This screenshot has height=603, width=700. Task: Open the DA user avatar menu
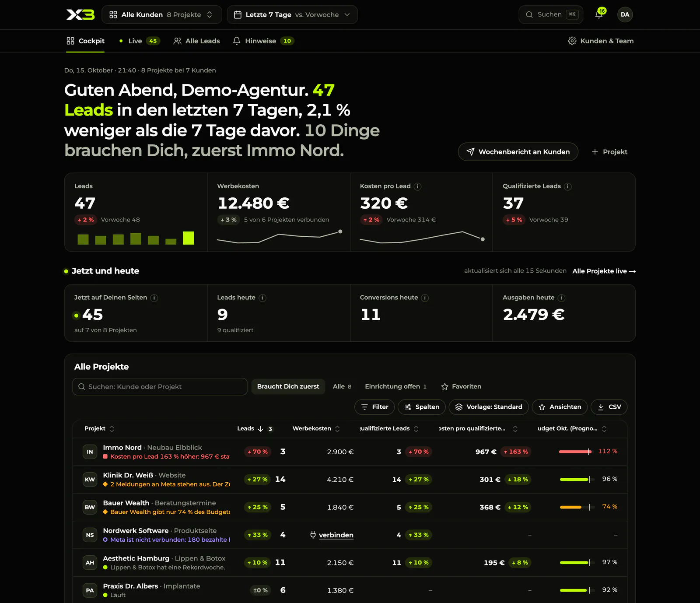pyautogui.click(x=625, y=14)
